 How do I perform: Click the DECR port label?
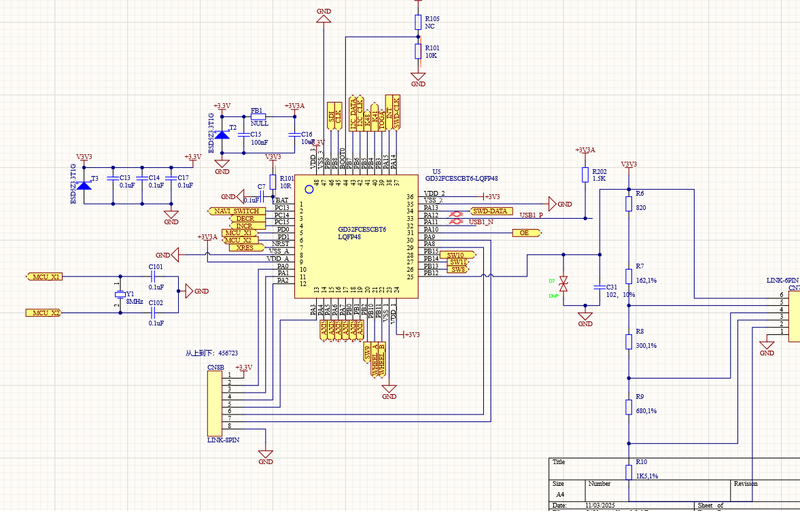point(248,218)
